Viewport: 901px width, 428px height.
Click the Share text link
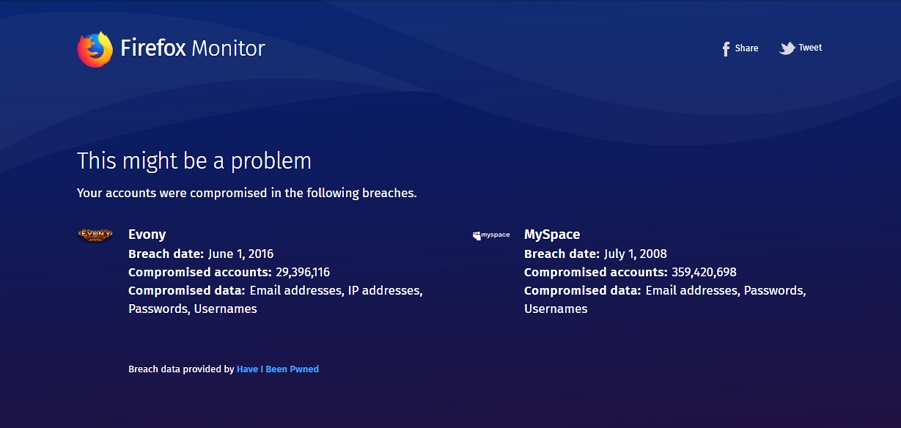pyautogui.click(x=747, y=48)
